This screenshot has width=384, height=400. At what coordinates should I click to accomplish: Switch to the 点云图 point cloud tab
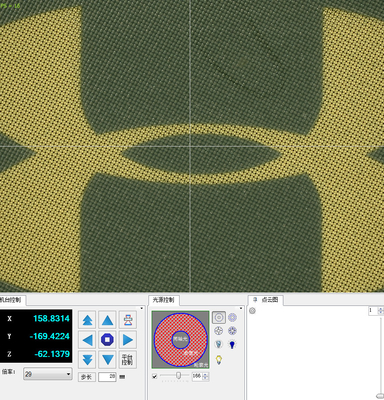(x=266, y=300)
